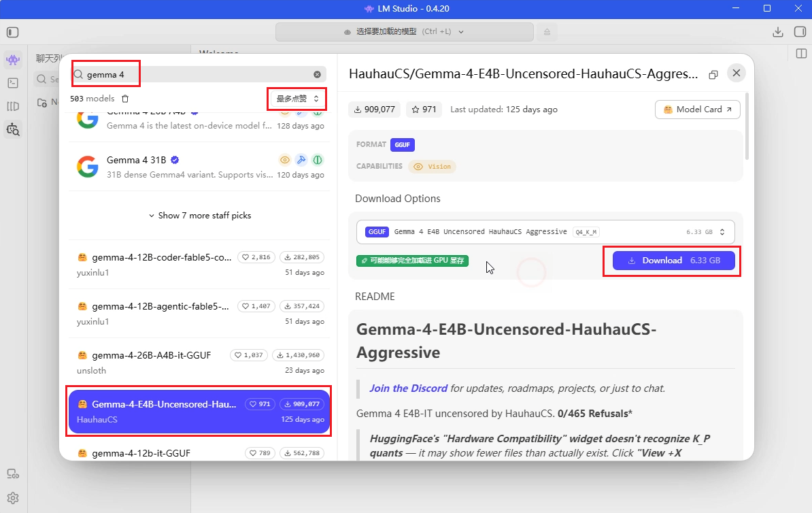Clear the gemma 4 search text

tap(317, 75)
